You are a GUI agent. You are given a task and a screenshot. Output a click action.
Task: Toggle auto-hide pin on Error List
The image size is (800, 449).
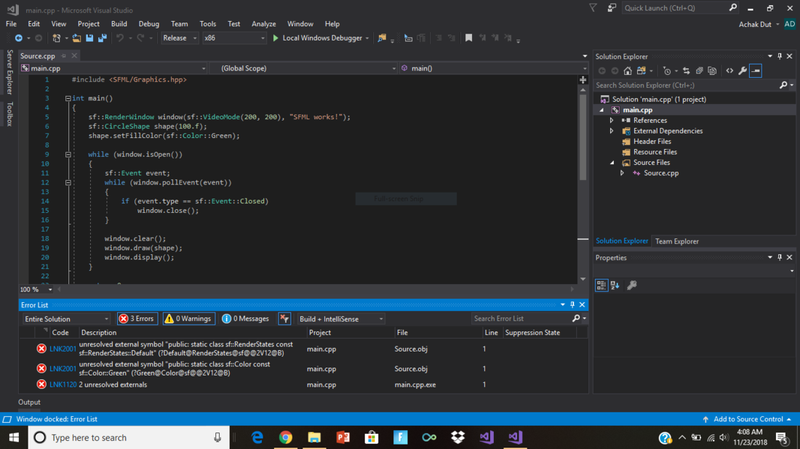point(572,305)
